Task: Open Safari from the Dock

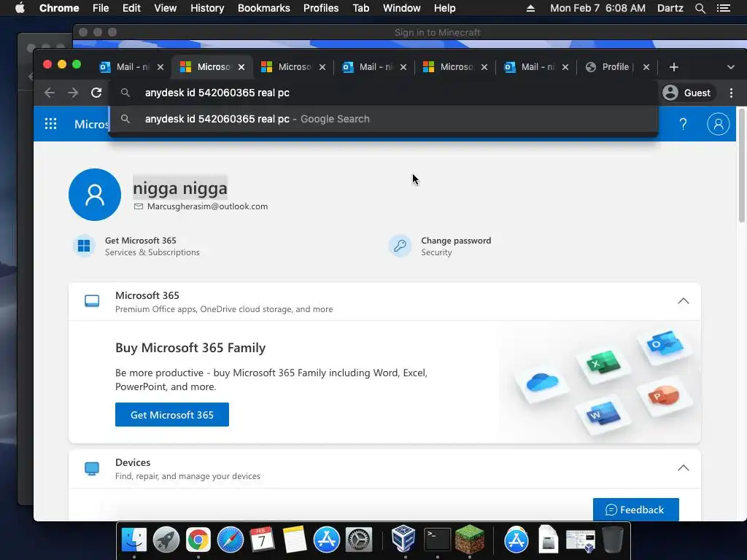Action: [230, 540]
